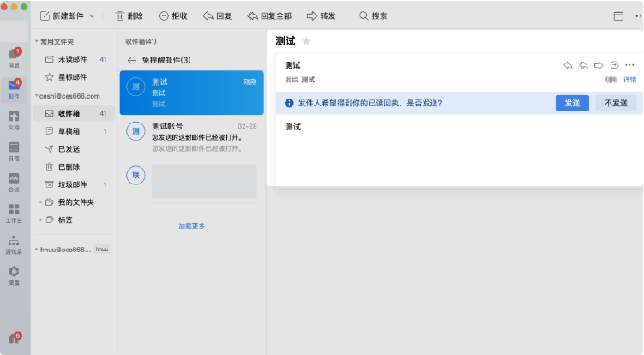644x355 pixels.
Task: Select the 垃圾邮件 spam folder
Action: (x=72, y=184)
